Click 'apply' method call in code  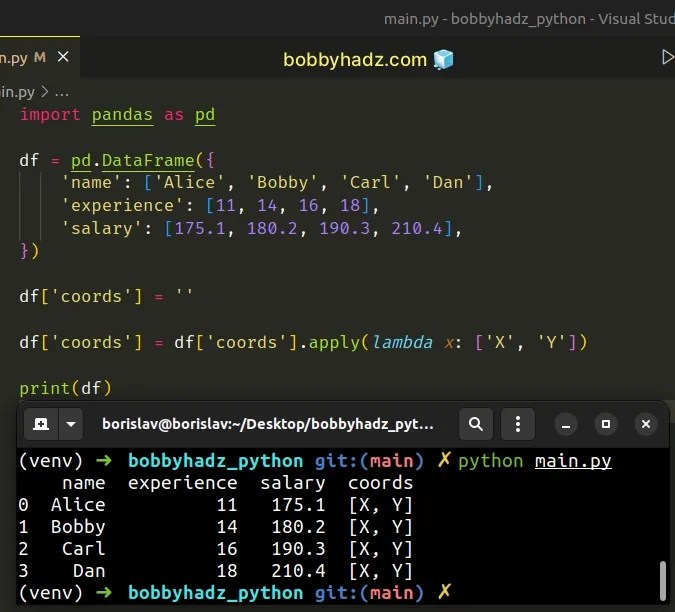click(x=334, y=343)
